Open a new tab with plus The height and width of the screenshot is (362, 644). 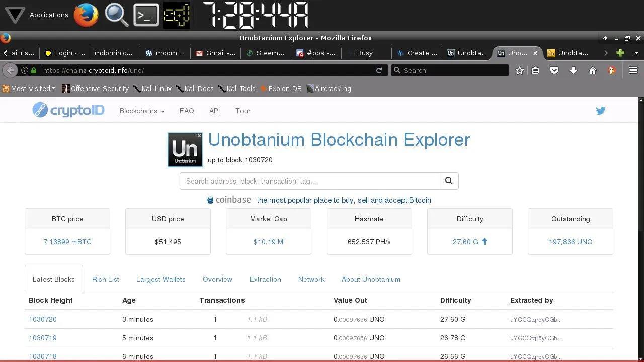(x=620, y=53)
